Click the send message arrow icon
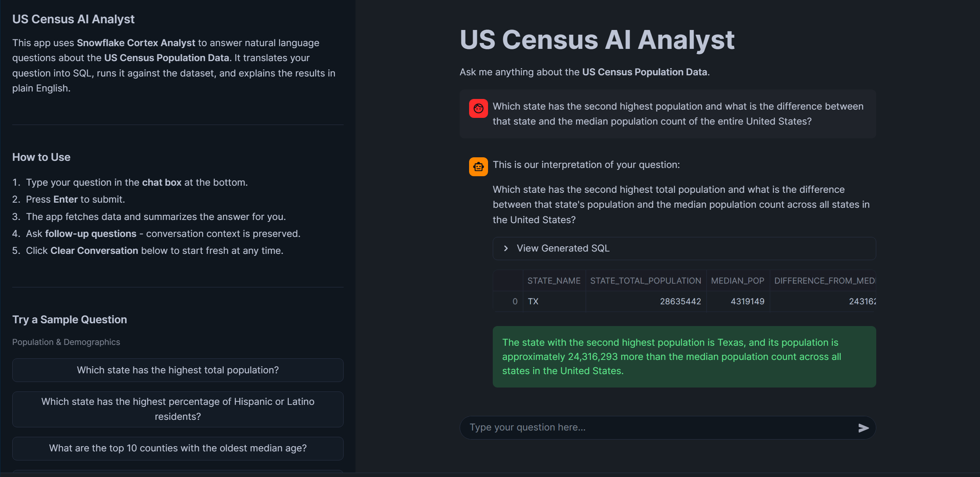 (x=864, y=428)
